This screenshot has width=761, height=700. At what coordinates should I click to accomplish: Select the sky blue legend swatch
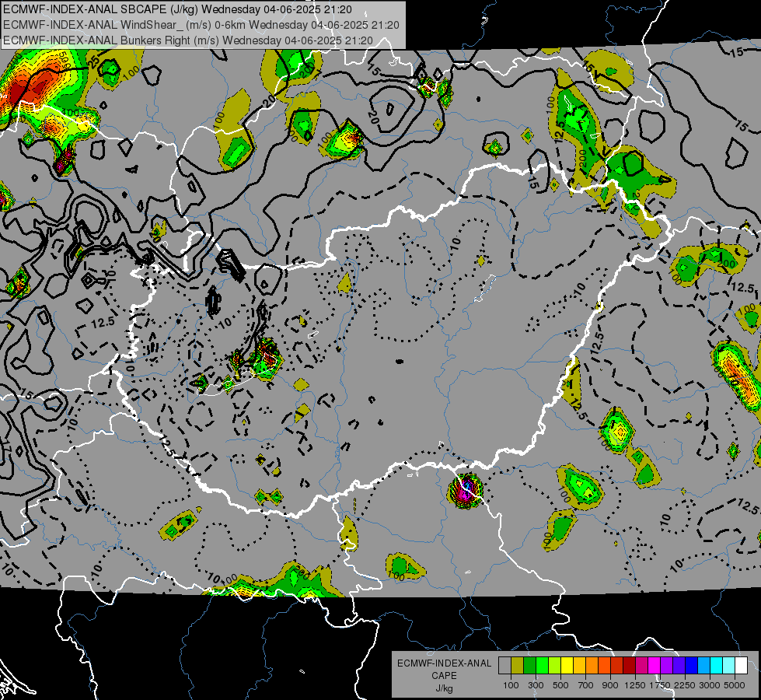(703, 666)
